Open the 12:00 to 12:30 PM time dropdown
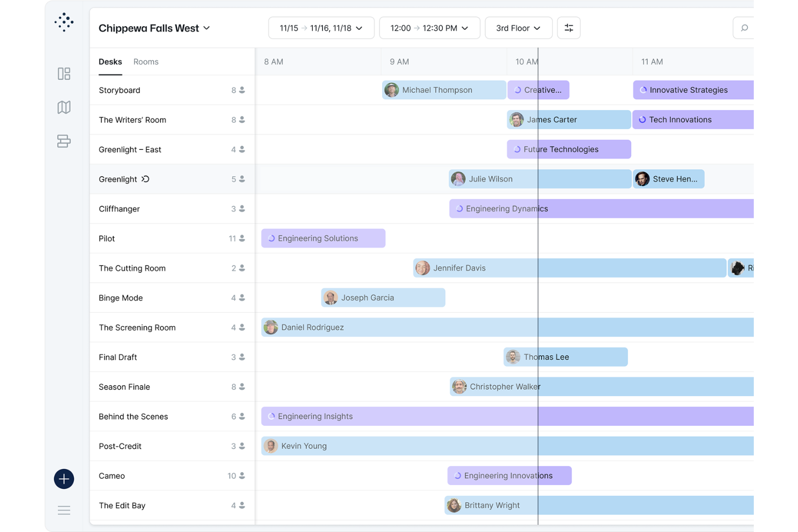The height and width of the screenshot is (532, 798). (429, 27)
